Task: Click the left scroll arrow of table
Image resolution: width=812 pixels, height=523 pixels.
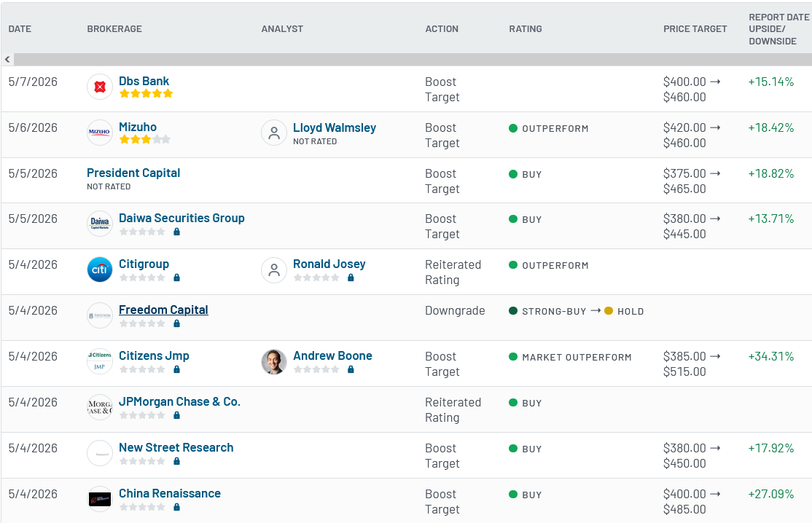Action: pyautogui.click(x=7, y=60)
